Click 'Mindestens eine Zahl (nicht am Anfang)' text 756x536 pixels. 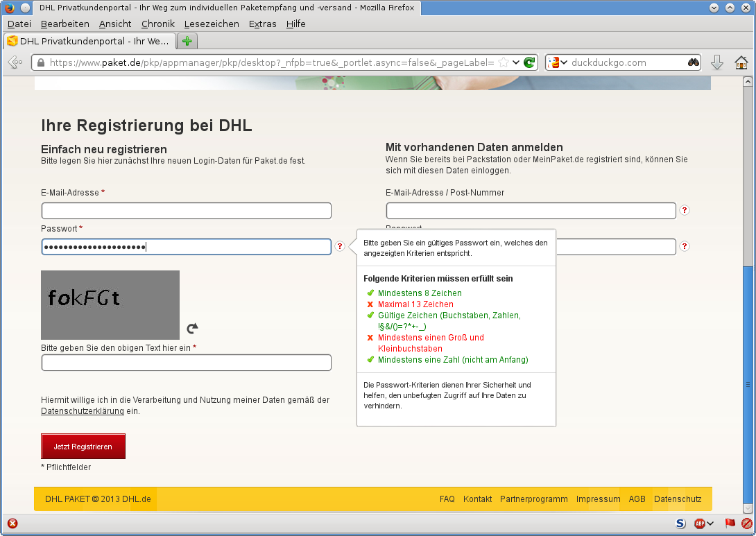[453, 360]
